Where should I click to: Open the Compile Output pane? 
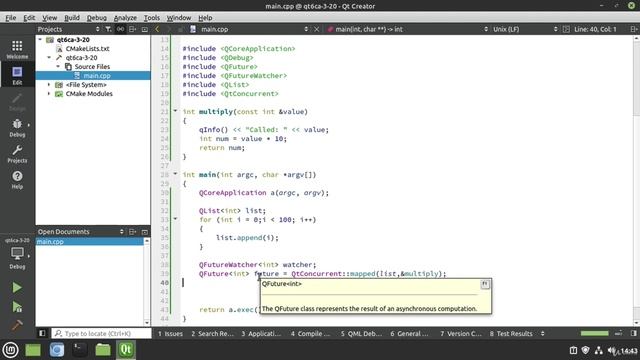(310, 333)
